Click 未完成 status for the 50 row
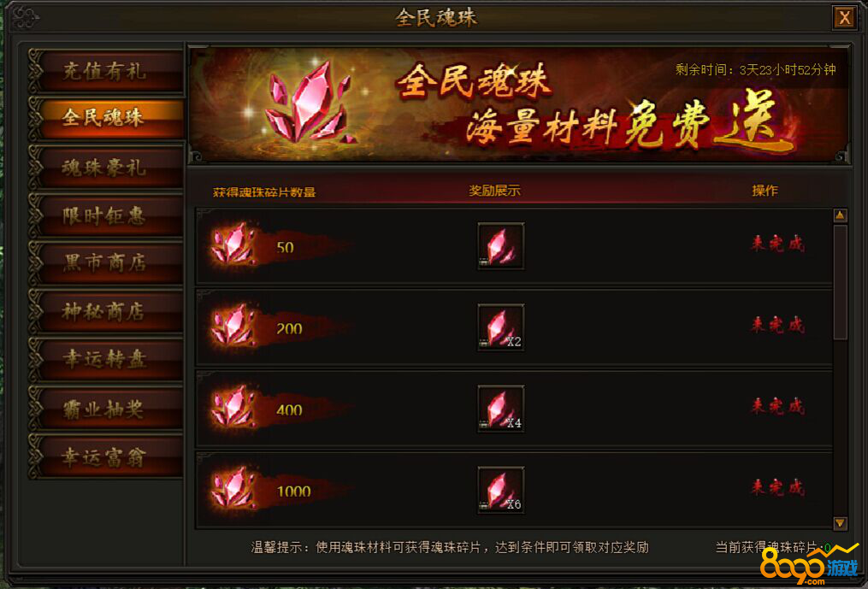 click(777, 243)
